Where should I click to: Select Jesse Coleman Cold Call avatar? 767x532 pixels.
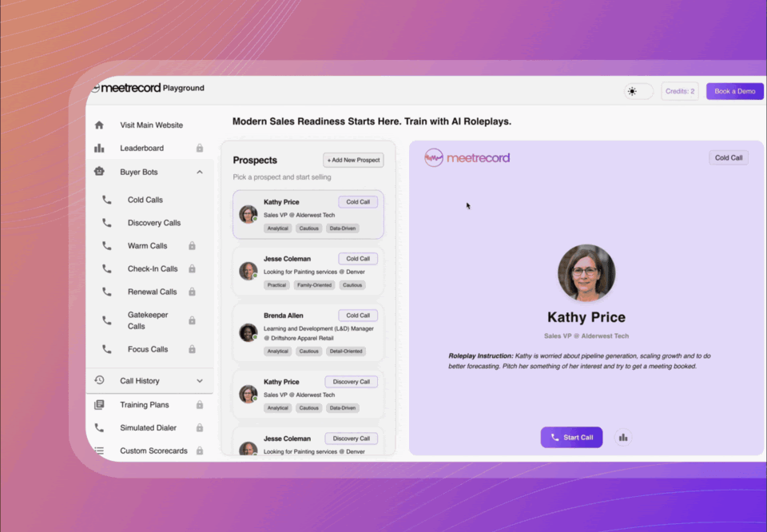click(x=248, y=272)
